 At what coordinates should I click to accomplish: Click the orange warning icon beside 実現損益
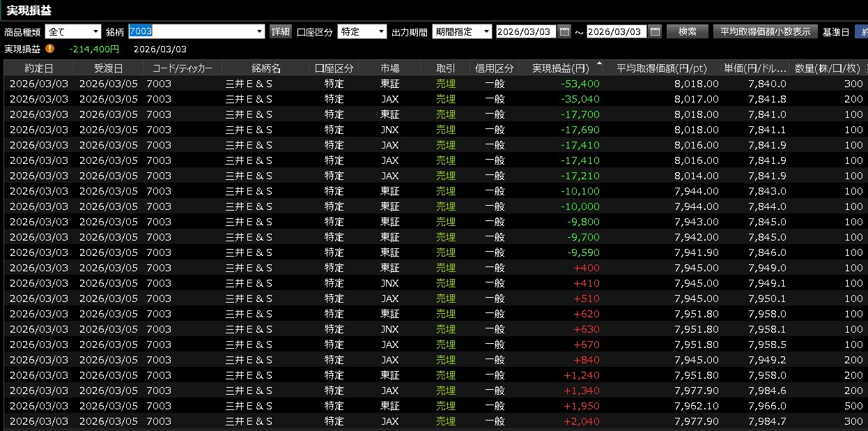coord(49,49)
